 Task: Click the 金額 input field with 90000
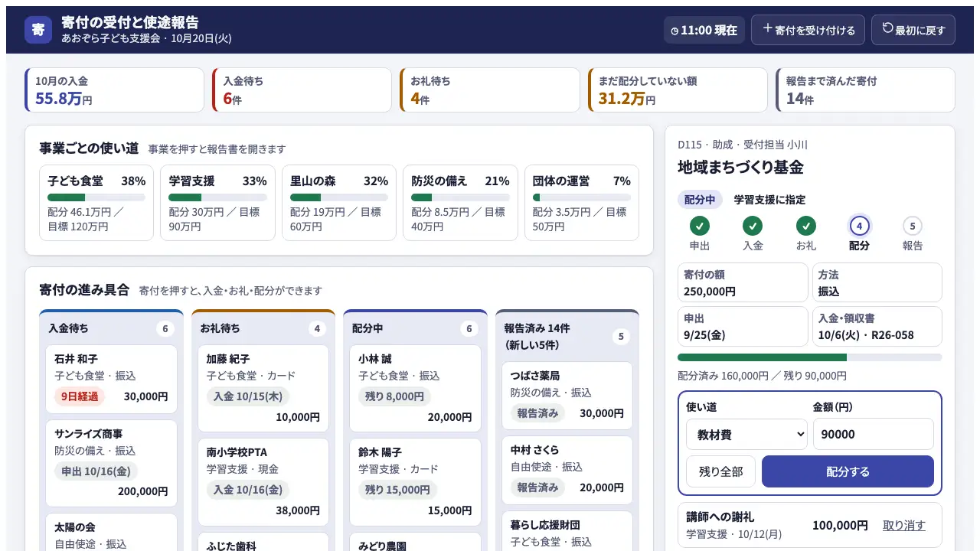point(874,434)
